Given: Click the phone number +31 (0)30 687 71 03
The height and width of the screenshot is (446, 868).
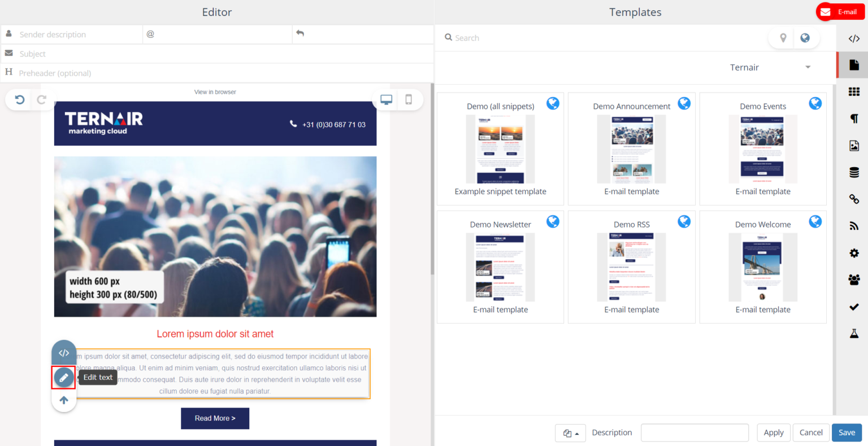Looking at the screenshot, I should pos(333,125).
